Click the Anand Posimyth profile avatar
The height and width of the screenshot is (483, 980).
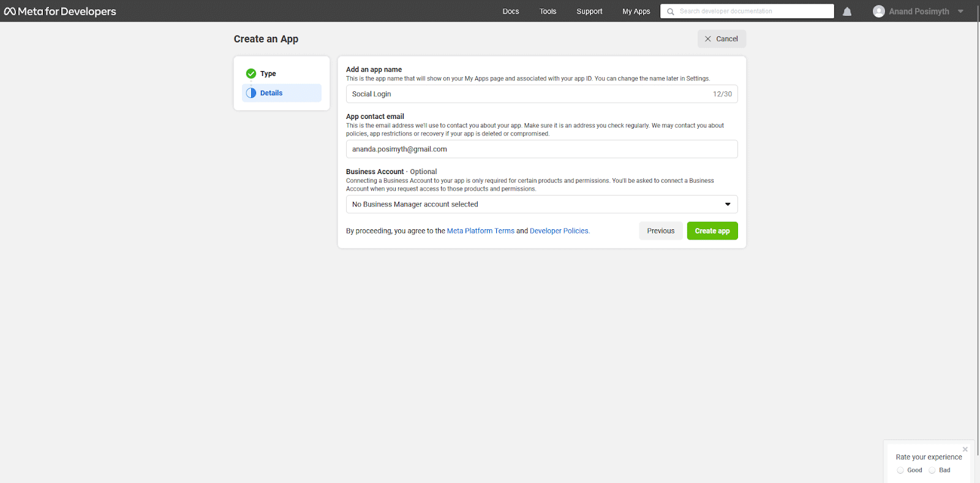pyautogui.click(x=879, y=11)
